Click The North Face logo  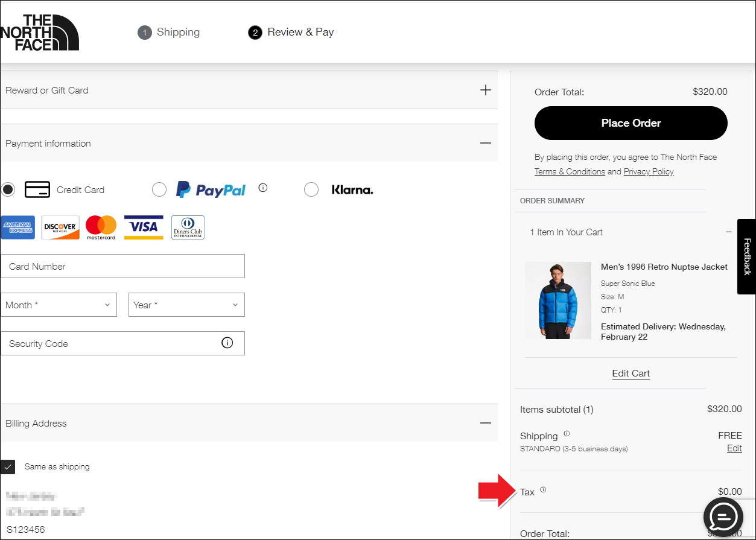coord(40,33)
